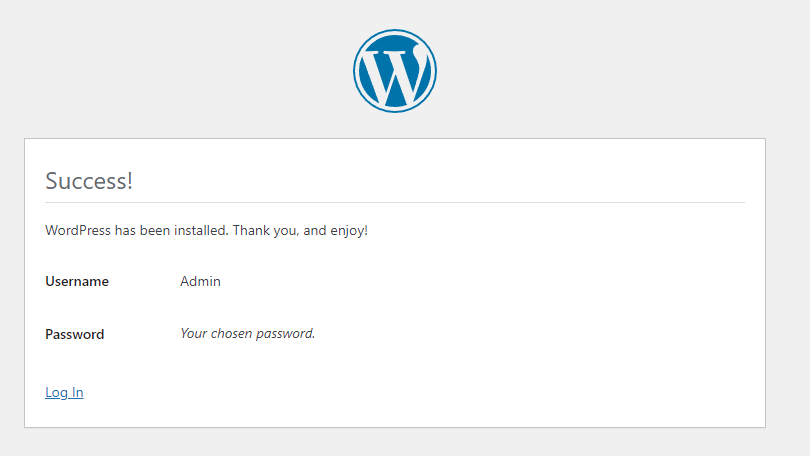
Task: Click the word "been" in the message
Action: (155, 231)
